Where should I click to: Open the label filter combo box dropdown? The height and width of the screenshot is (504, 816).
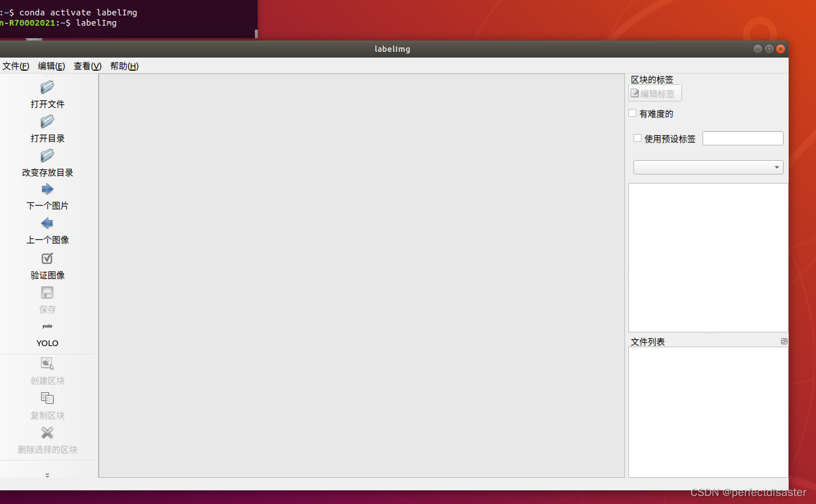(x=708, y=167)
